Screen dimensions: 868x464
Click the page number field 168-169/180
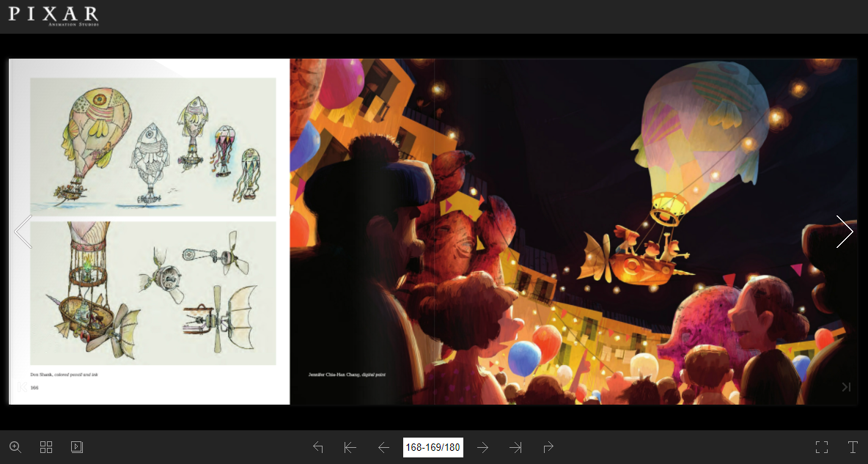click(433, 447)
